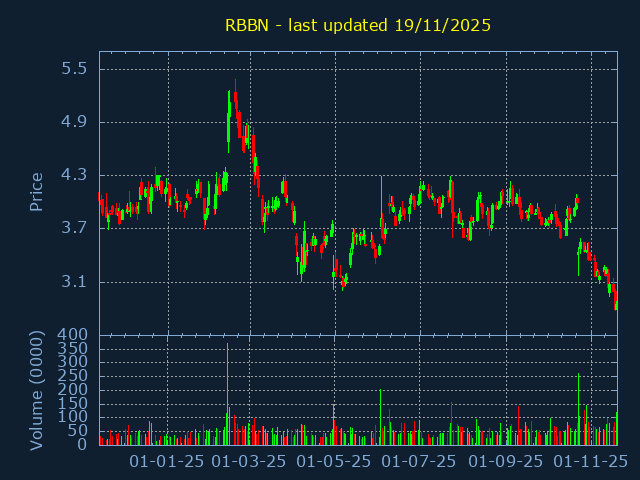Select the 3.1 price tick label

tap(74, 282)
